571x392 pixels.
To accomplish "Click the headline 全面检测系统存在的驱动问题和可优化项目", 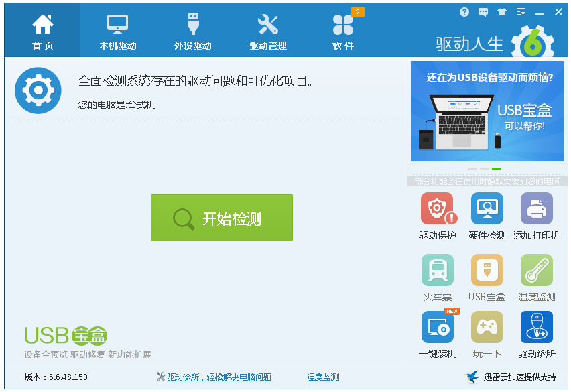I will point(196,81).
